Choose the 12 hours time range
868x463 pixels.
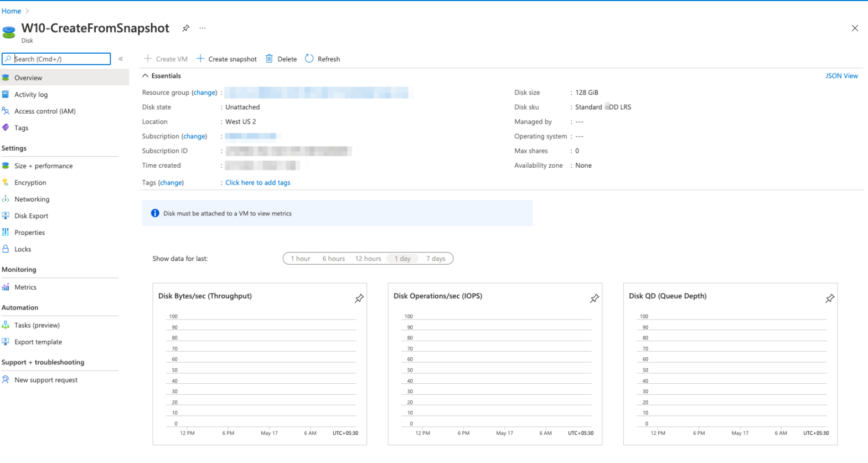[368, 259]
